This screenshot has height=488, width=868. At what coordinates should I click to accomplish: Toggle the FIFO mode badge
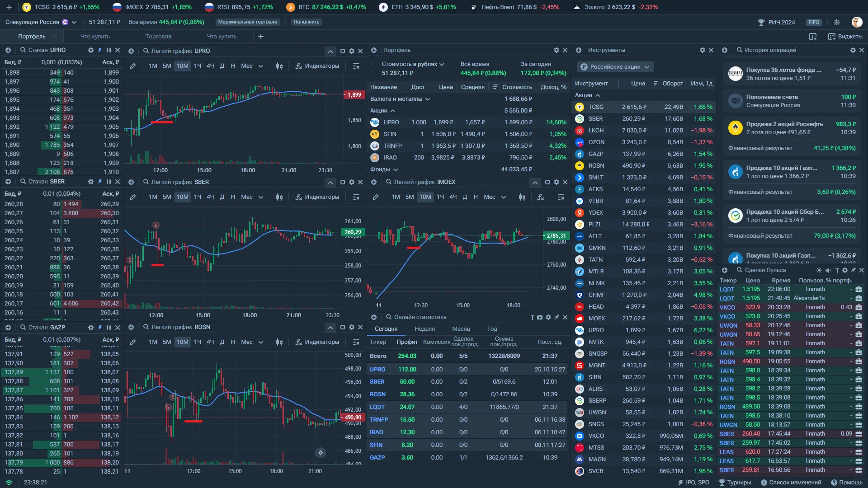point(814,22)
